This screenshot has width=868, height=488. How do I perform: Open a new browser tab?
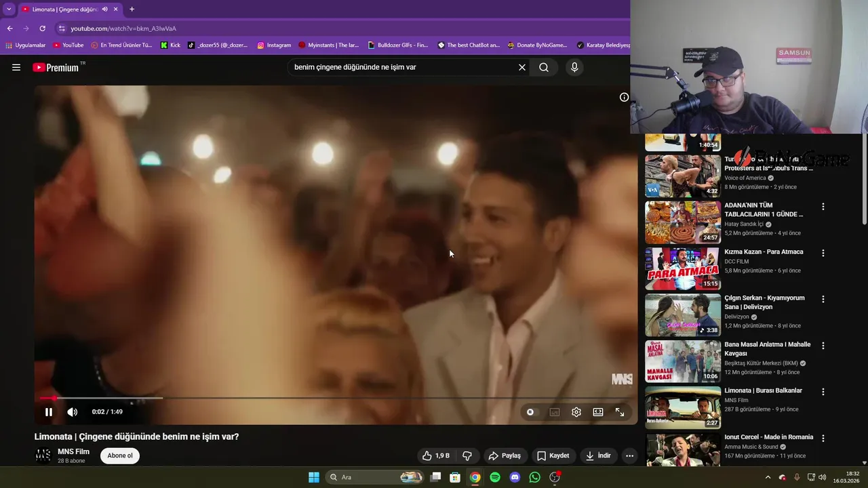pos(132,9)
